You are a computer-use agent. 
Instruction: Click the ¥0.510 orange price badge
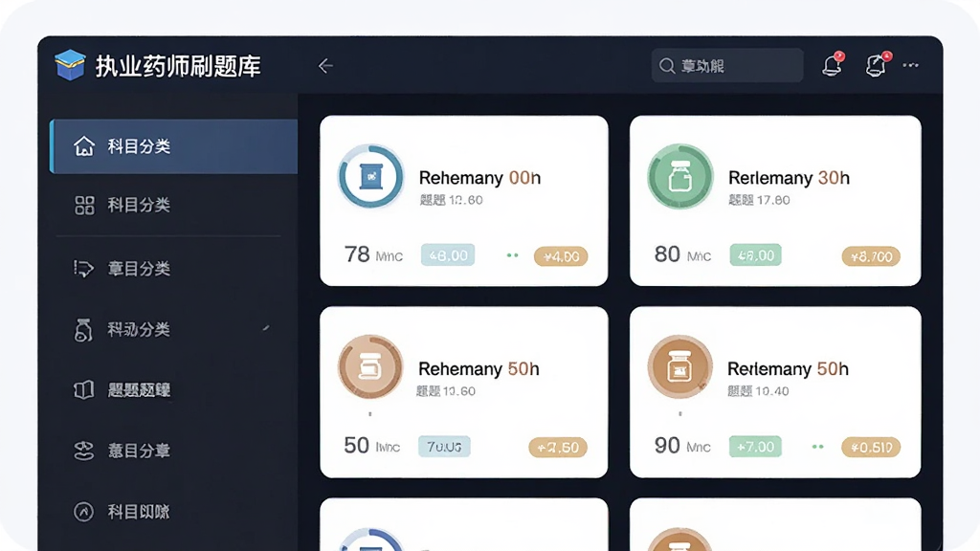pos(871,448)
